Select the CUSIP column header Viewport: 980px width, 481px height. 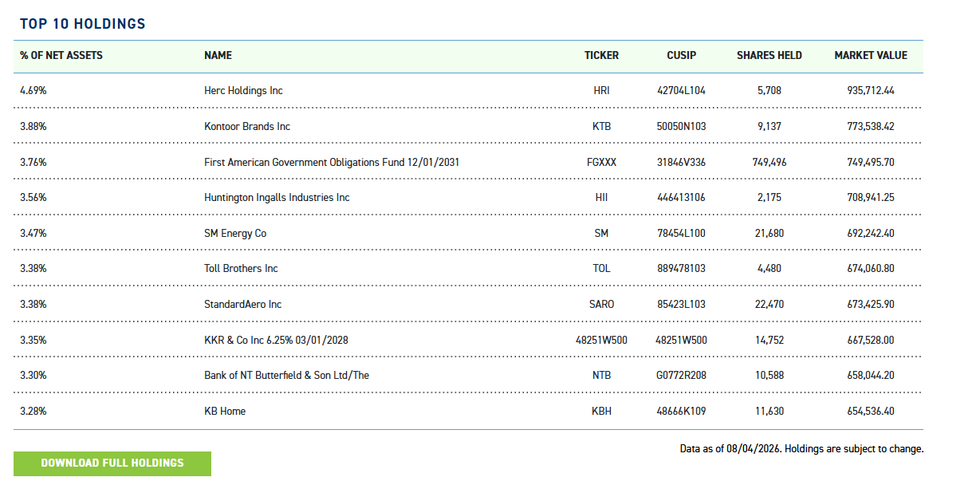click(x=681, y=56)
